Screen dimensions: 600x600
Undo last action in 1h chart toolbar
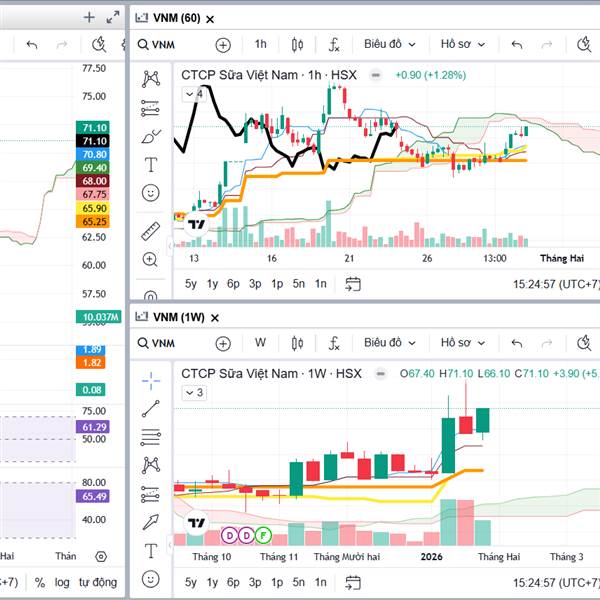coord(517,45)
